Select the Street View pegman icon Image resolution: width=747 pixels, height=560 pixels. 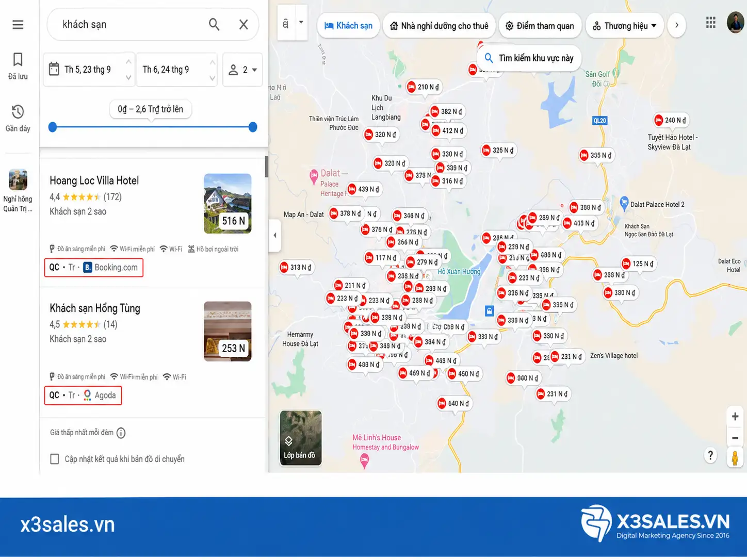click(x=735, y=457)
